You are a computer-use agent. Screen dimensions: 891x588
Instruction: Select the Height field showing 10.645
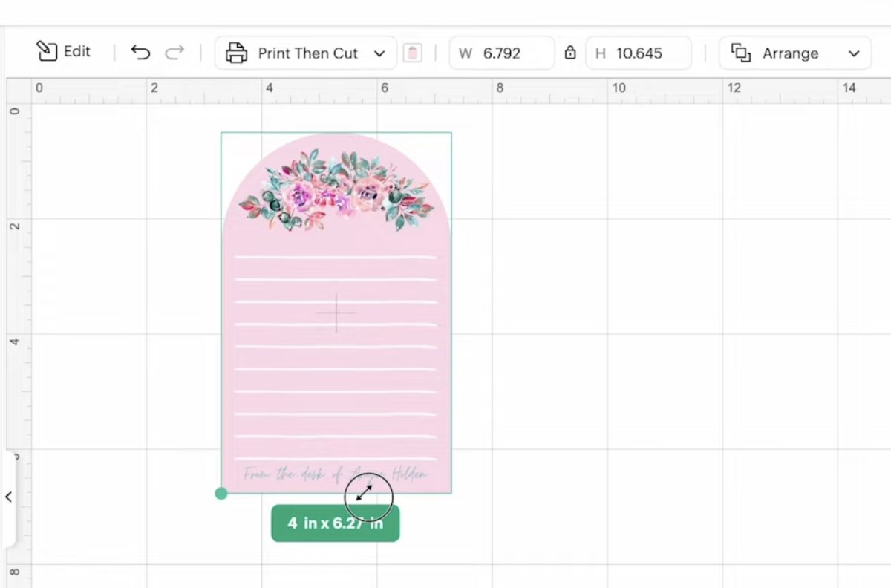pyautogui.click(x=639, y=53)
